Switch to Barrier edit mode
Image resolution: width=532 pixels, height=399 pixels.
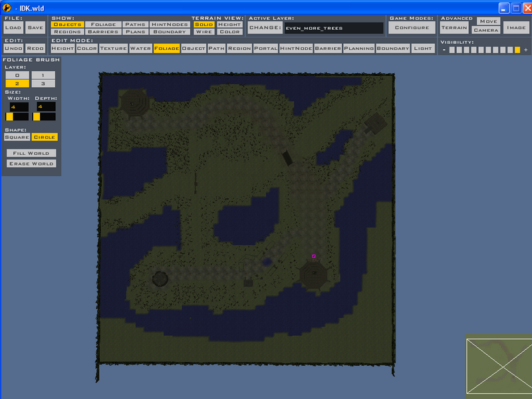328,48
